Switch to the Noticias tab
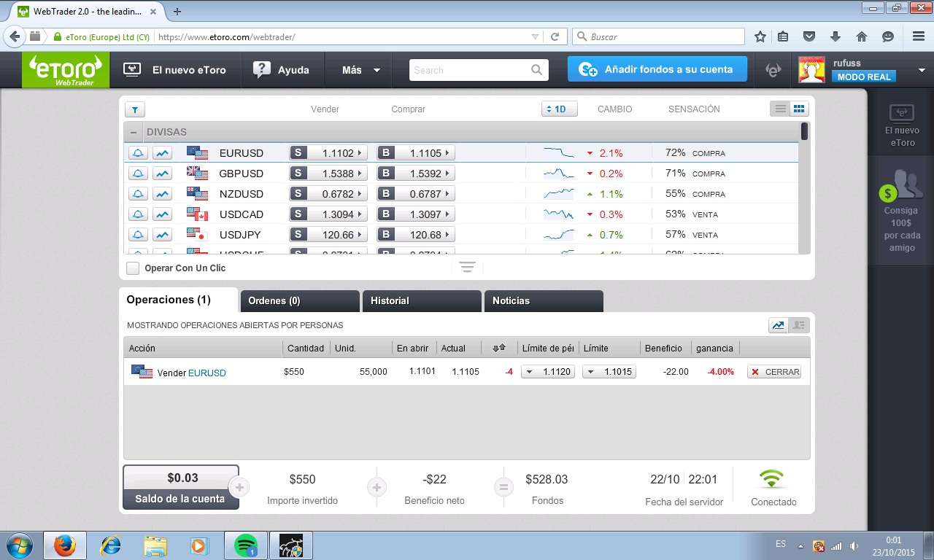 (544, 301)
